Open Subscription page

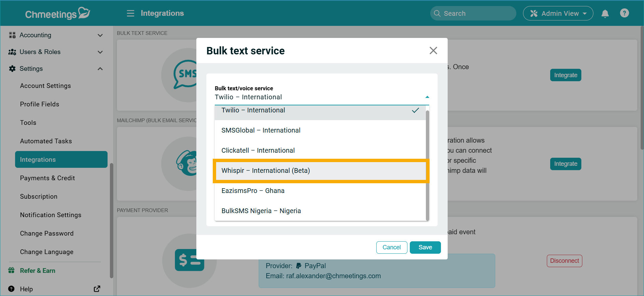[39, 196]
